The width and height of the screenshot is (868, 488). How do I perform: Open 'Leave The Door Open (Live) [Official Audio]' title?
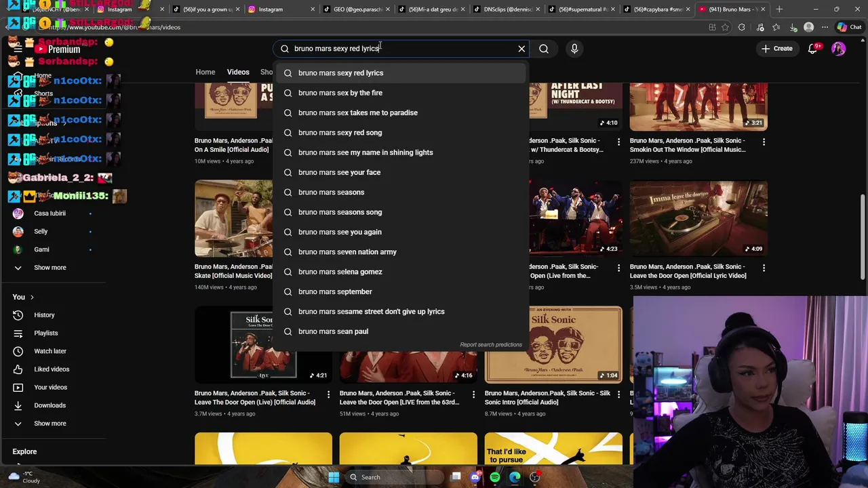coord(255,398)
